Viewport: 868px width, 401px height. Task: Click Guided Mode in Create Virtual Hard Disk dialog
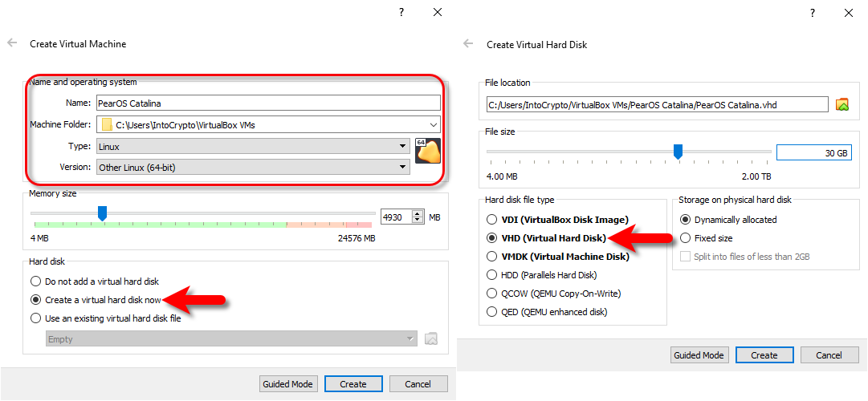699,355
